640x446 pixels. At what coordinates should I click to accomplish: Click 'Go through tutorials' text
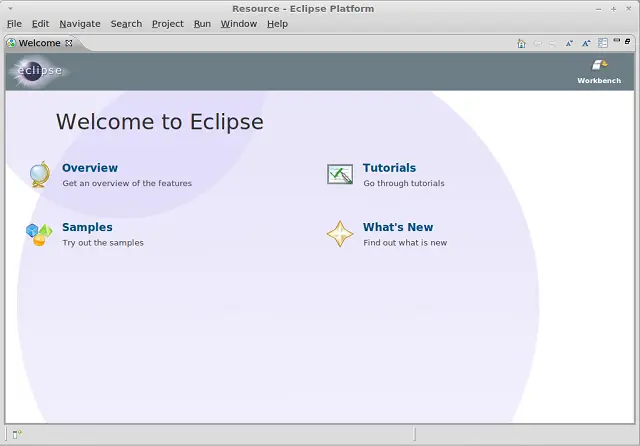(x=404, y=183)
